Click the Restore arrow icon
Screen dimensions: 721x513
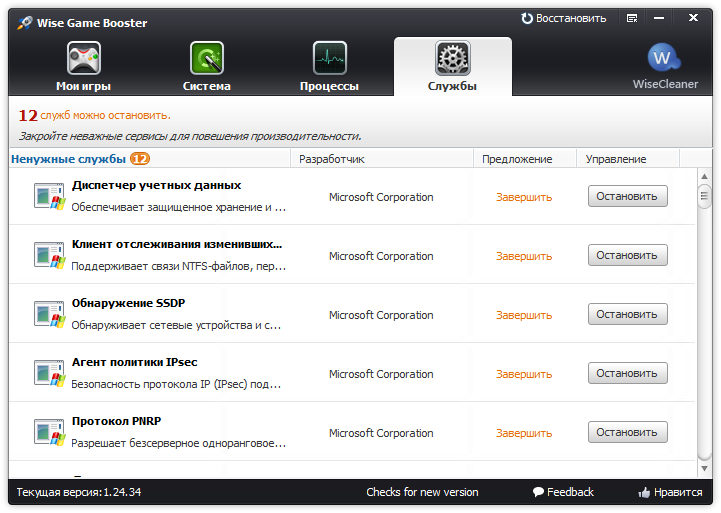click(x=528, y=18)
